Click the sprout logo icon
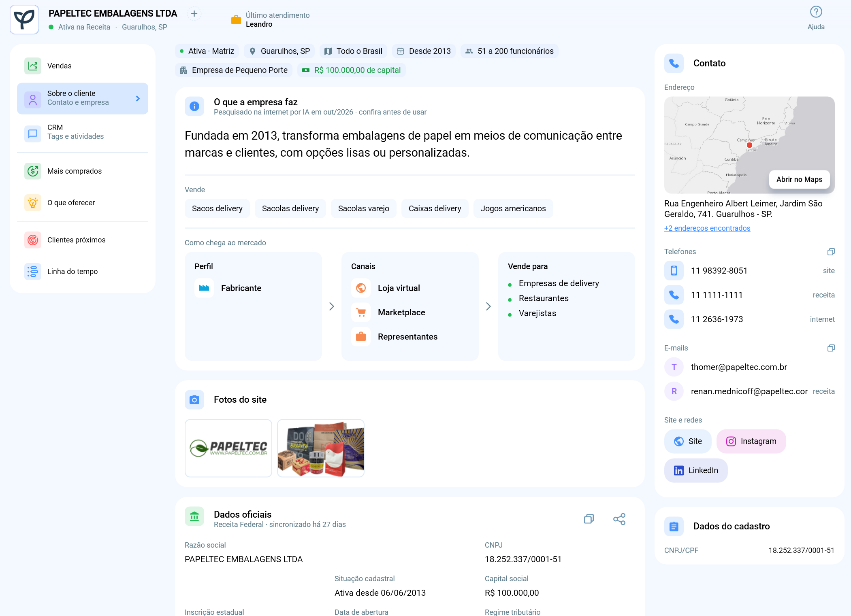Image resolution: width=851 pixels, height=616 pixels. pyautogui.click(x=24, y=19)
